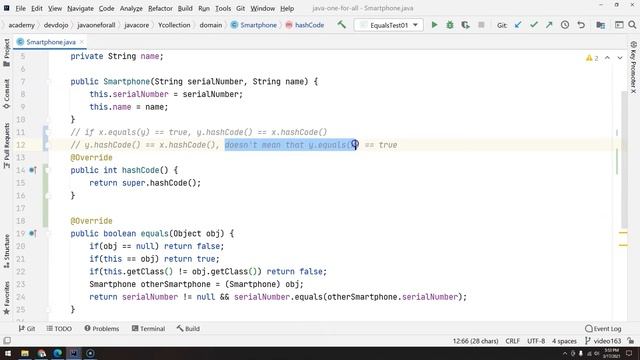Click the Stop process square icon

pos(481,25)
